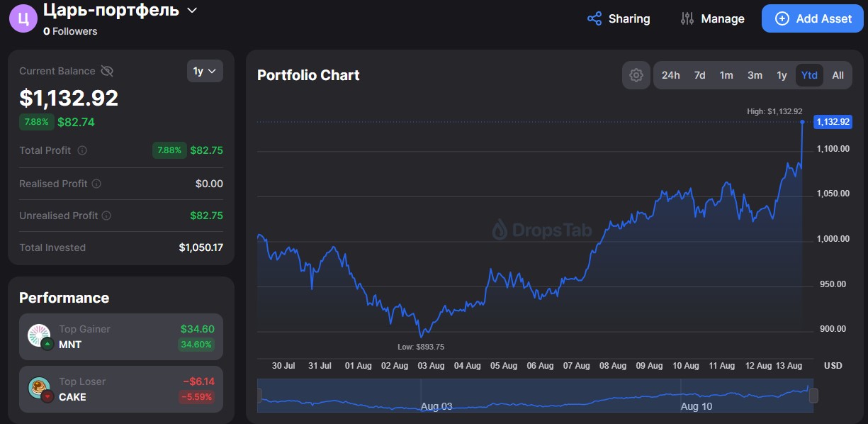Screen dimensions: 868x424
Task: Click Total Profit info icon
Action: [x=82, y=150]
